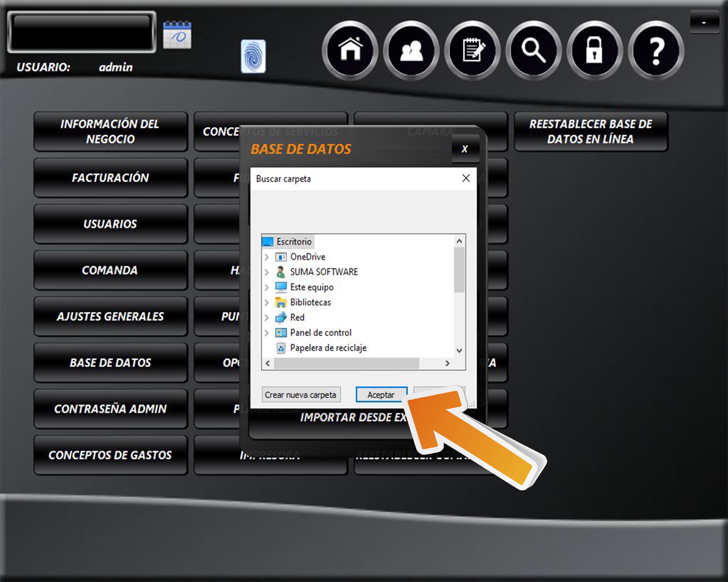Click the notepad with pencil icon
The height and width of the screenshot is (582, 728).
pos(472,50)
